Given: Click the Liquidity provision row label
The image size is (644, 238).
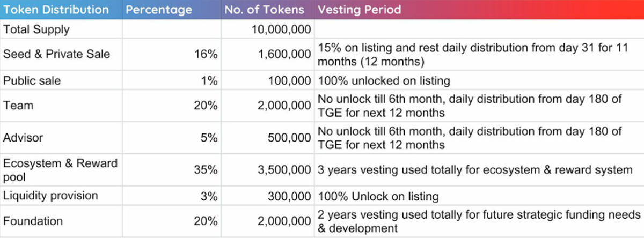Looking at the screenshot, I should tap(50, 196).
